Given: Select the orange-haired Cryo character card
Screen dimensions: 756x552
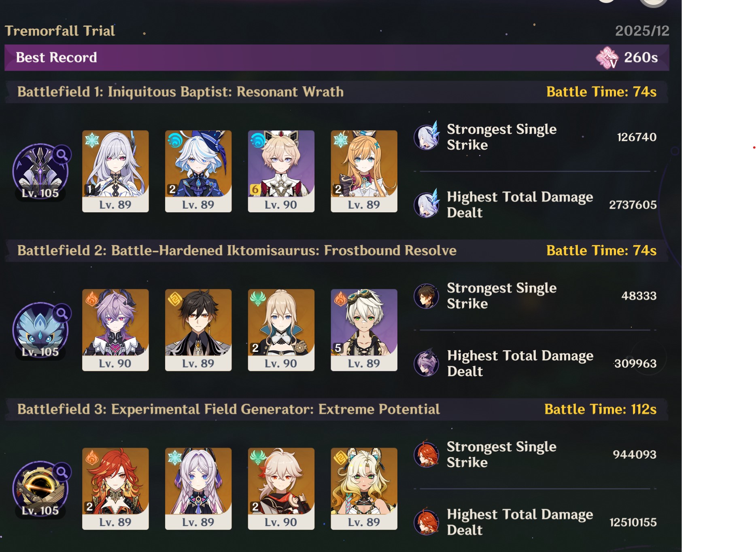Looking at the screenshot, I should tap(364, 171).
